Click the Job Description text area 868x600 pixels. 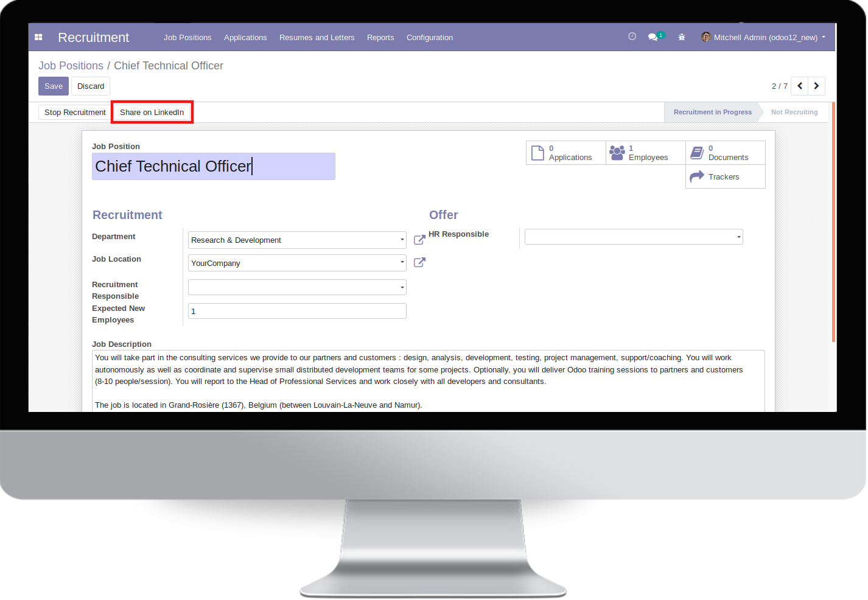click(x=429, y=381)
